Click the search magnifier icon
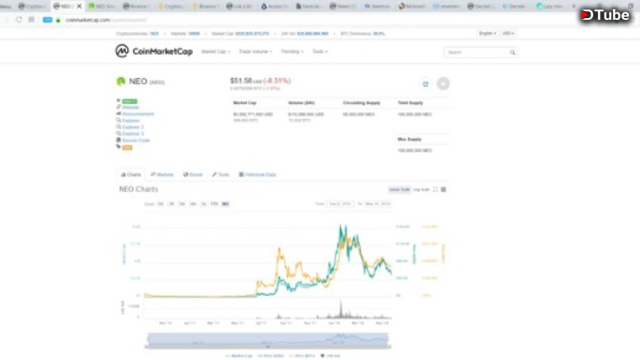Image resolution: width=640 pixels, height=360 pixels. [x=512, y=52]
